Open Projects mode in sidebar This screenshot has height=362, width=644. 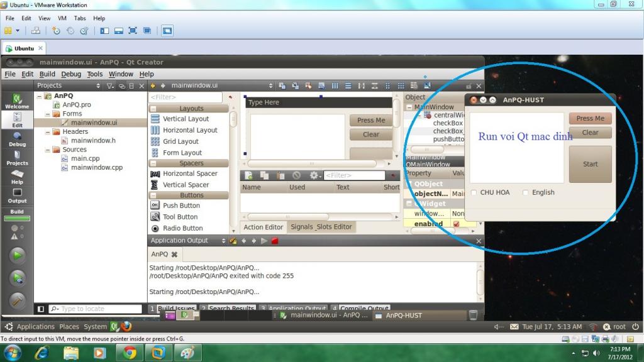17,158
